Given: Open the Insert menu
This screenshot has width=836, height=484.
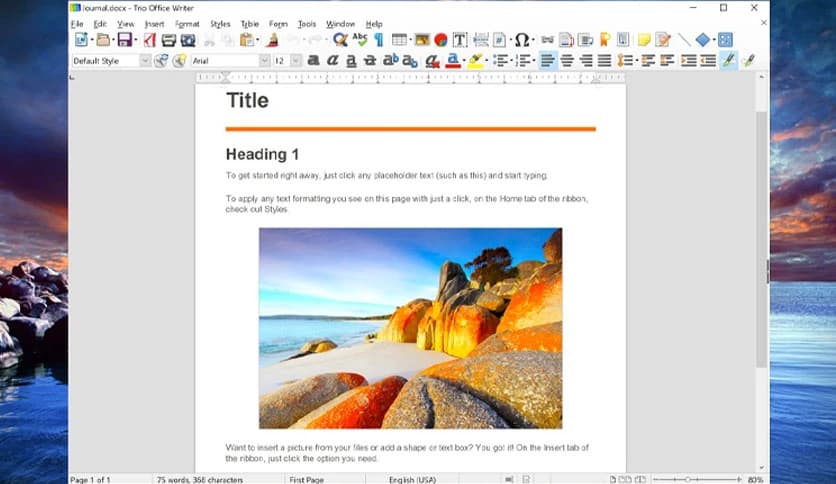Looking at the screenshot, I should coord(154,24).
